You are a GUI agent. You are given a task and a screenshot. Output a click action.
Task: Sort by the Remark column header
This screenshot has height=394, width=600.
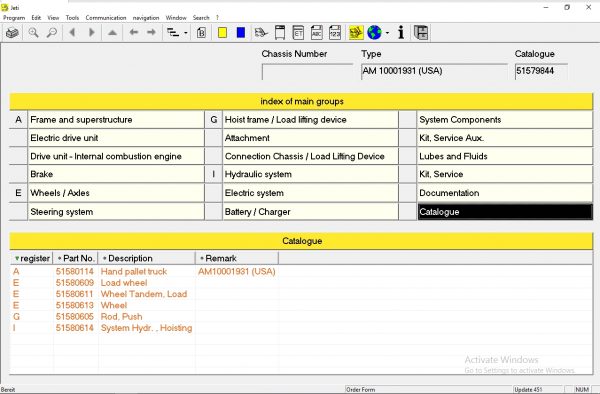[x=237, y=258]
